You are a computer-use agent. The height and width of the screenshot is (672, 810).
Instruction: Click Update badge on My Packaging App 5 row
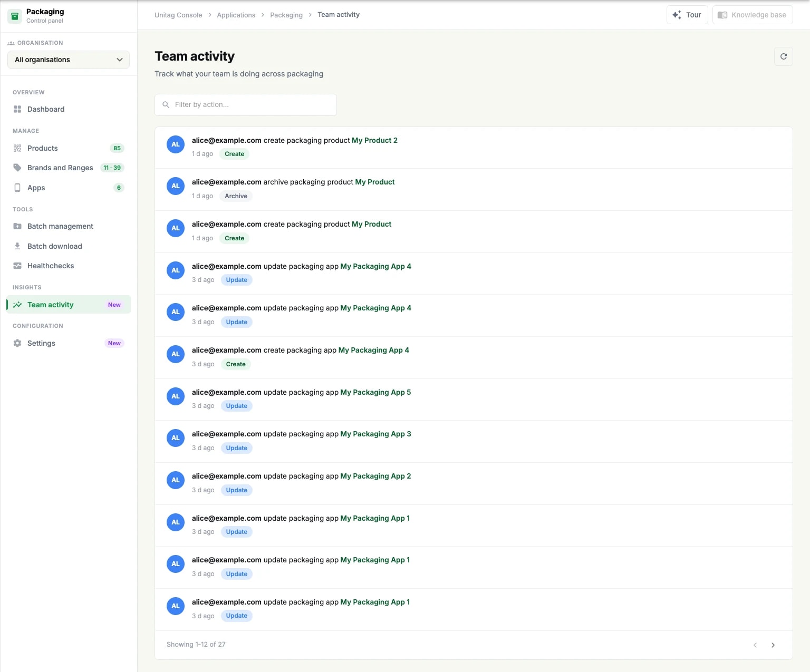pyautogui.click(x=236, y=406)
